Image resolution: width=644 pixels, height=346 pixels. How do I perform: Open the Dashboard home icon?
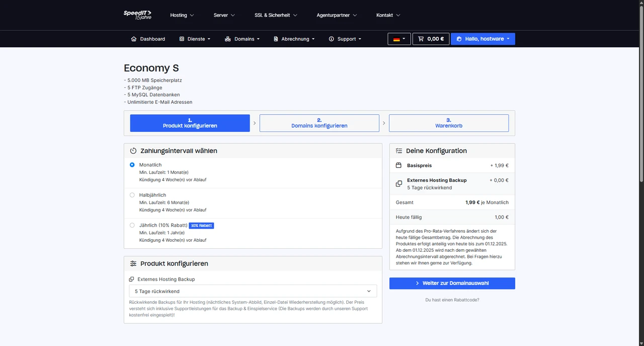coord(134,39)
